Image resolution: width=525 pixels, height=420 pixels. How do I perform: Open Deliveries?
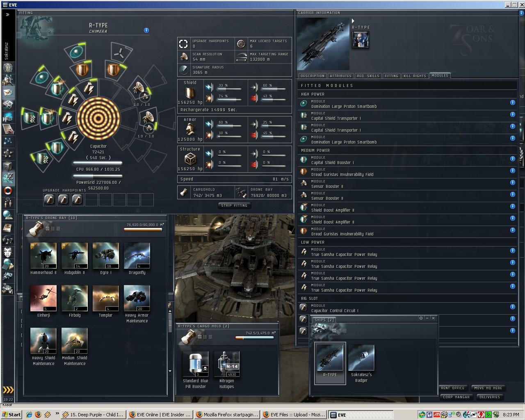point(490,397)
